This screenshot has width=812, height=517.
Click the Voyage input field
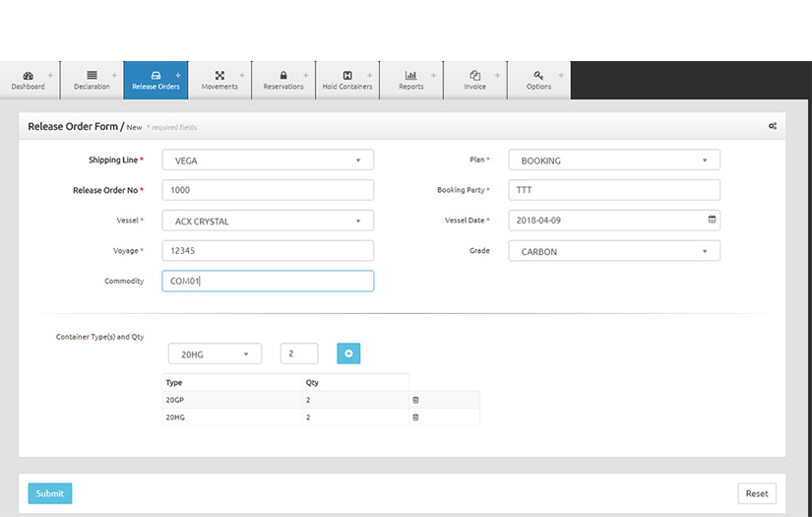pyautogui.click(x=268, y=251)
